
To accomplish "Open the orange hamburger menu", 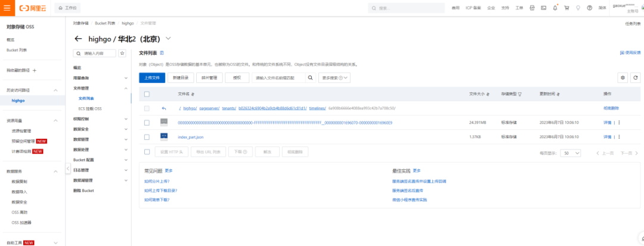I will click(x=7, y=8).
